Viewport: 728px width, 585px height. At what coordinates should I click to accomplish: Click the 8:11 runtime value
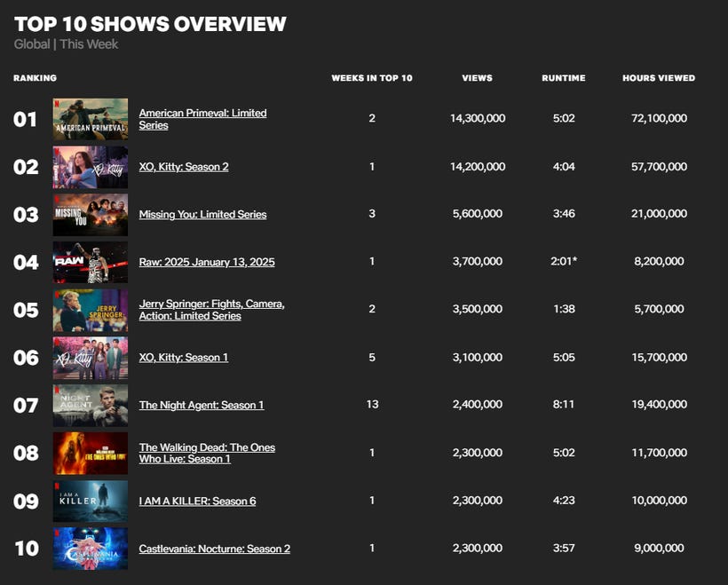click(x=564, y=405)
